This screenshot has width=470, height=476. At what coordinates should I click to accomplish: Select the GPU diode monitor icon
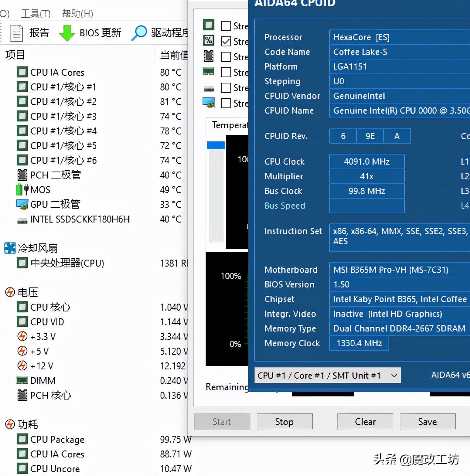(x=22, y=204)
